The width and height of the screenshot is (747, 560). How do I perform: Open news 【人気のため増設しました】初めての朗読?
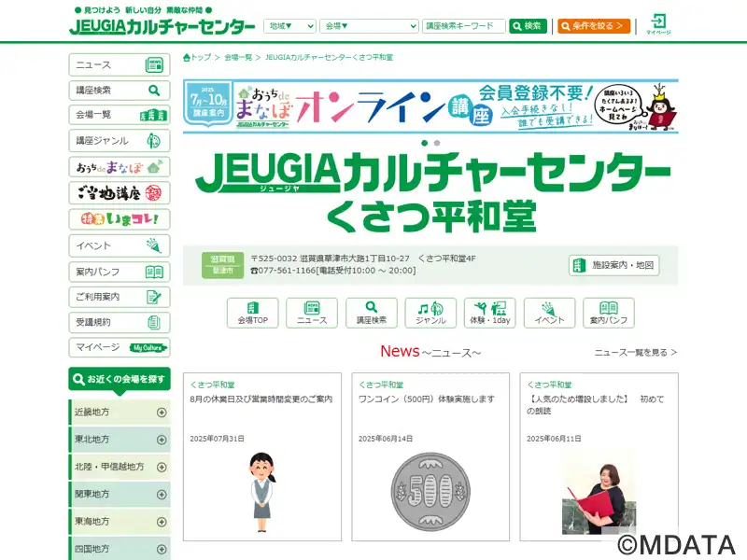(x=595, y=405)
